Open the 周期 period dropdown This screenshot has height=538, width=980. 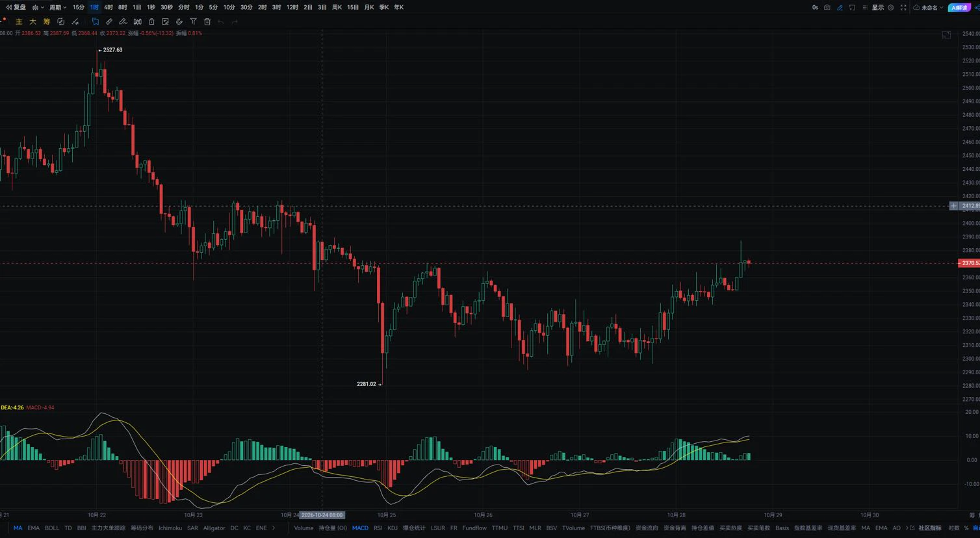58,7
